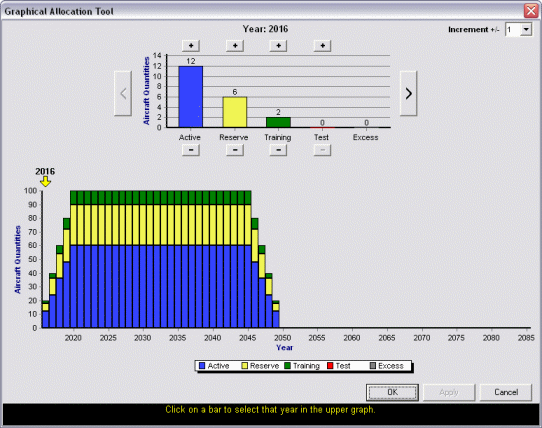The width and height of the screenshot is (542, 428).
Task: Click the green Training legend swatch
Action: 287,366
